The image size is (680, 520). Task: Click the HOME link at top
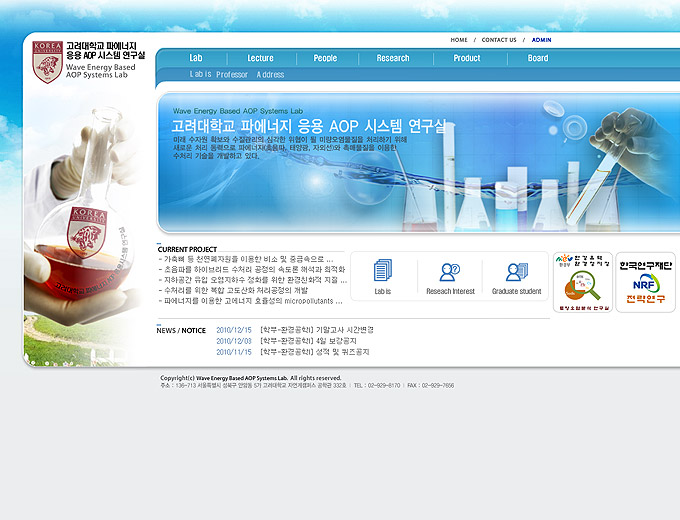click(459, 40)
